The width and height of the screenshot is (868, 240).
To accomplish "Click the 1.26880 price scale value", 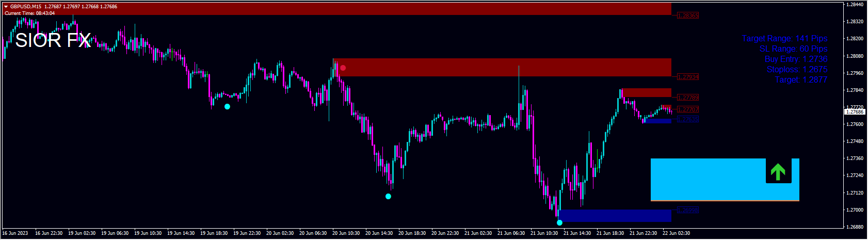I will point(856,227).
